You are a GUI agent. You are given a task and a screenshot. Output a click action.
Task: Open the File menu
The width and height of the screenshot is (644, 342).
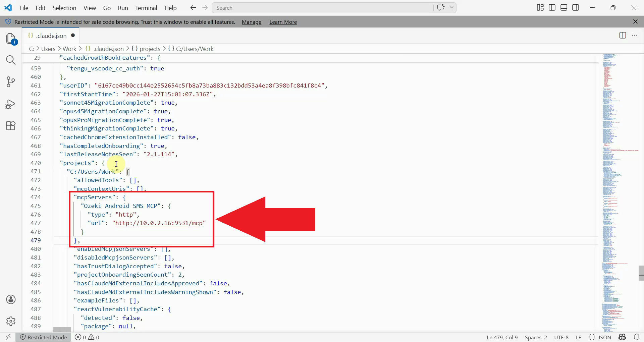[x=24, y=8]
